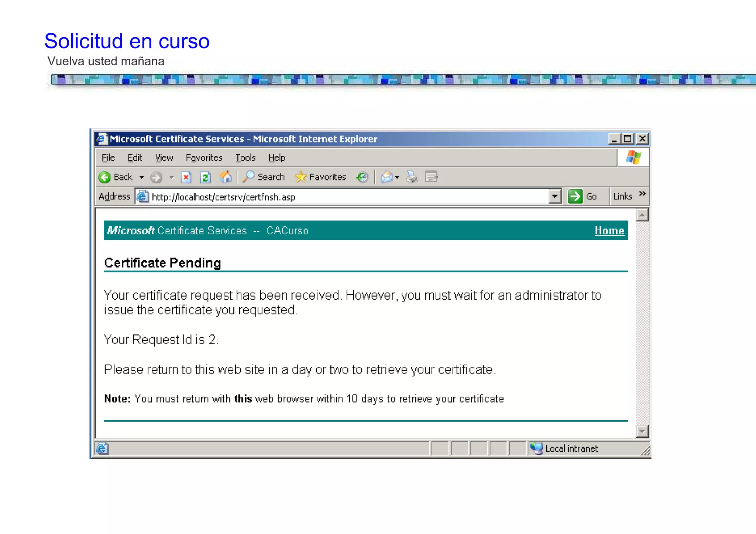Open the History clock icon

click(362, 177)
